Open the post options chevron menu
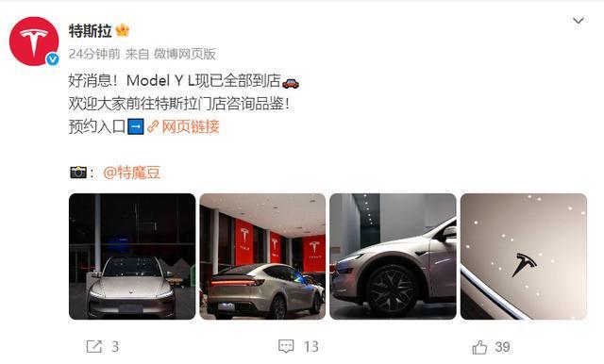The height and width of the screenshot is (364, 604). coord(579,21)
